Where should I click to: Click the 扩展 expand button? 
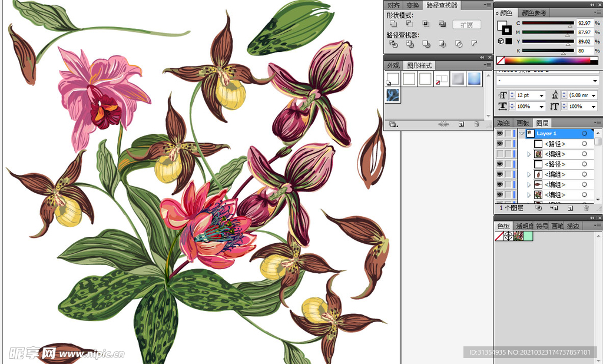point(467,25)
